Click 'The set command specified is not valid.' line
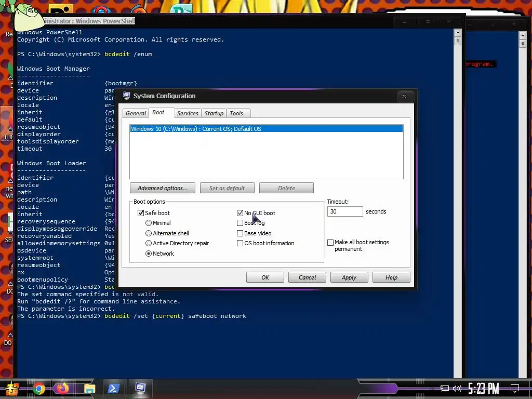This screenshot has width=532, height=399. click(x=88, y=294)
